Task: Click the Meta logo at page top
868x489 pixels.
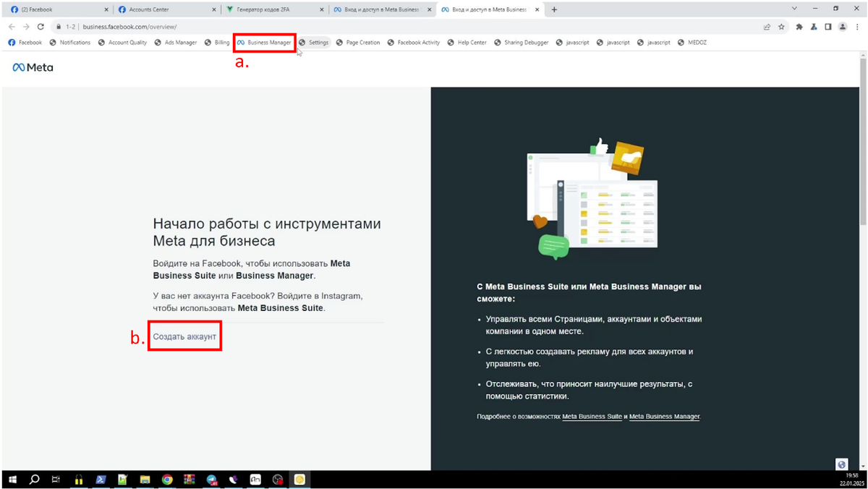Action: (33, 67)
